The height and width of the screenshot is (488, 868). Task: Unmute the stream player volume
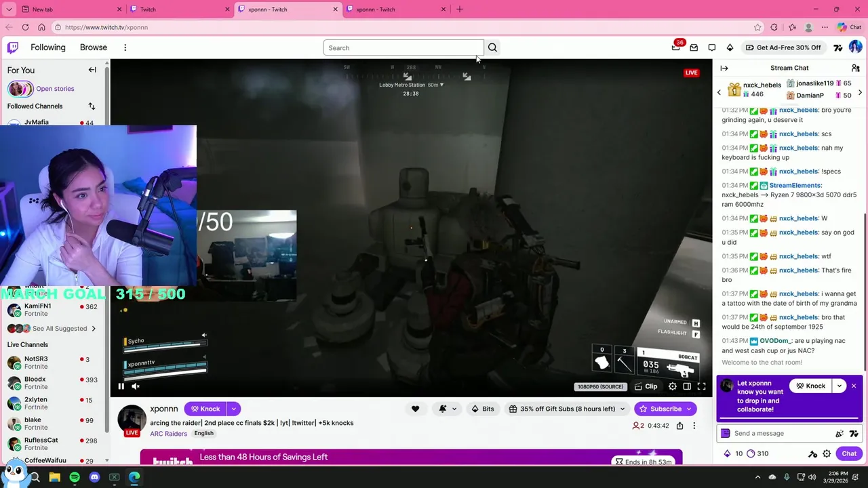coord(136,386)
